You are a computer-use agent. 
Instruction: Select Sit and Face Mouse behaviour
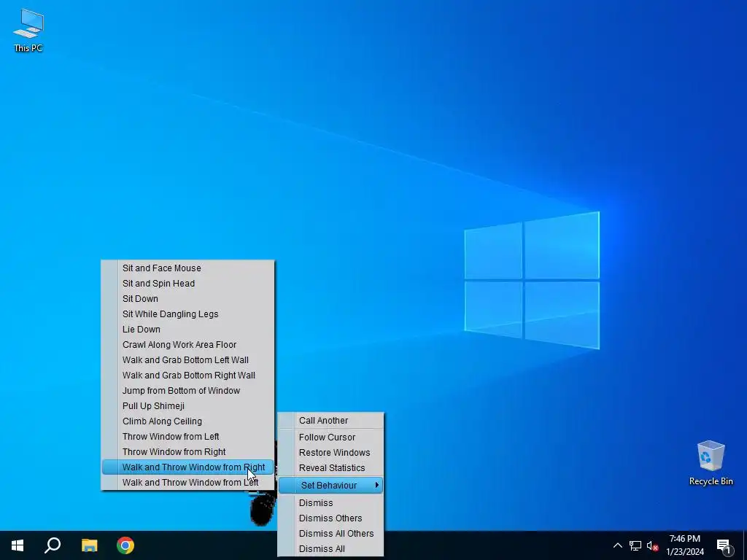(187, 268)
